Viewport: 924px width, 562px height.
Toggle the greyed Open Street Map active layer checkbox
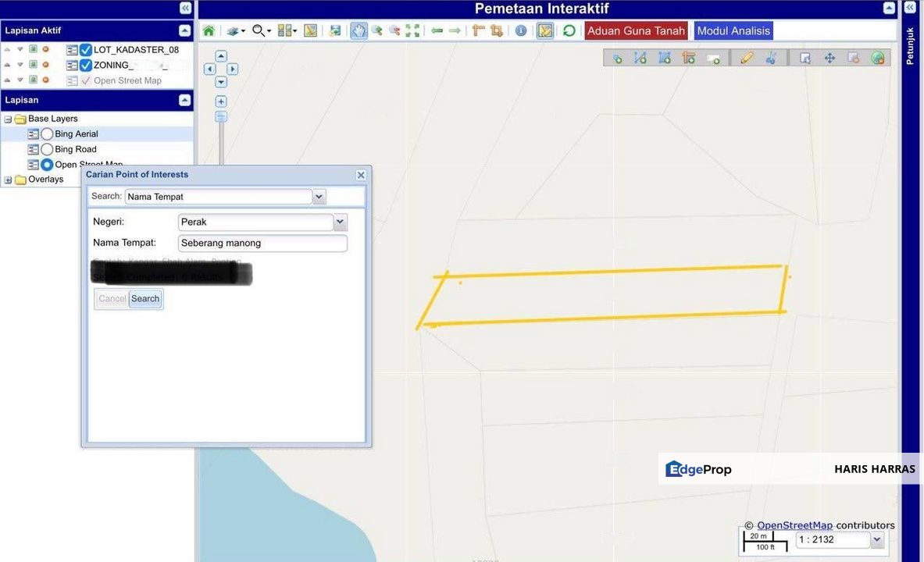click(x=86, y=80)
